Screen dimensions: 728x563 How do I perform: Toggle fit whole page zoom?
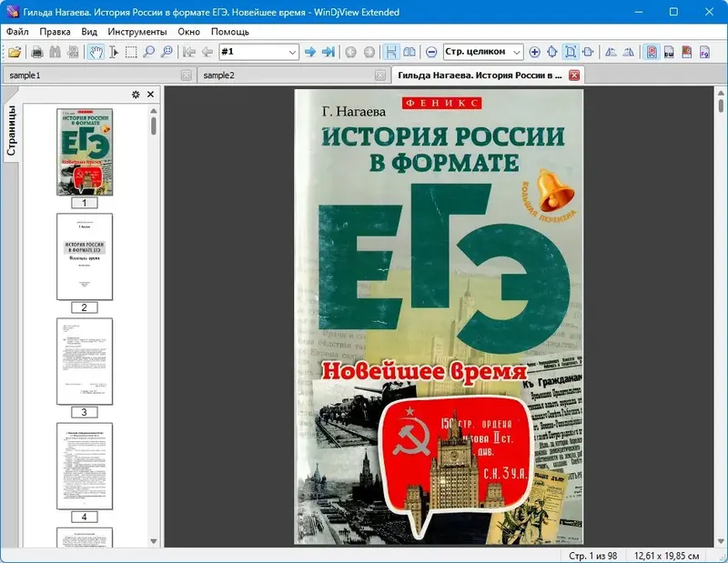571,52
